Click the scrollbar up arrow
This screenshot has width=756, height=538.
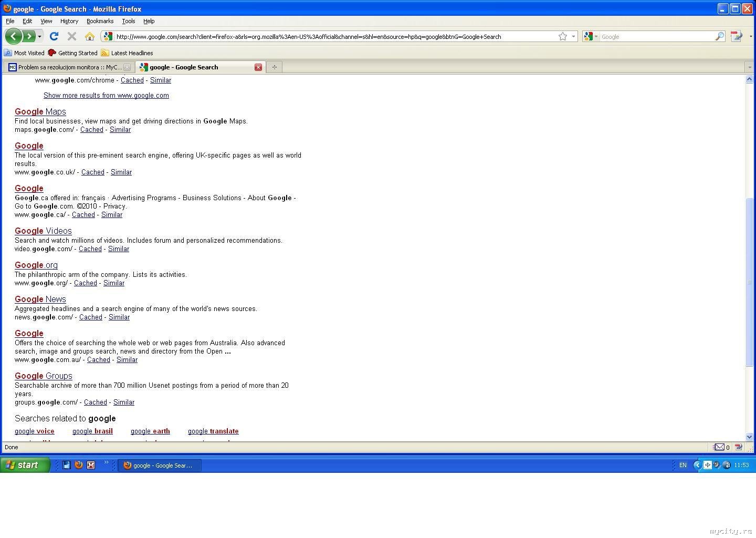point(749,79)
